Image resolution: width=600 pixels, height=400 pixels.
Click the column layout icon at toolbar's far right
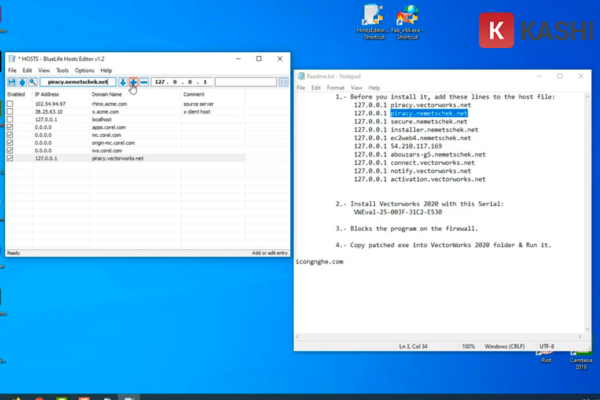[284, 82]
